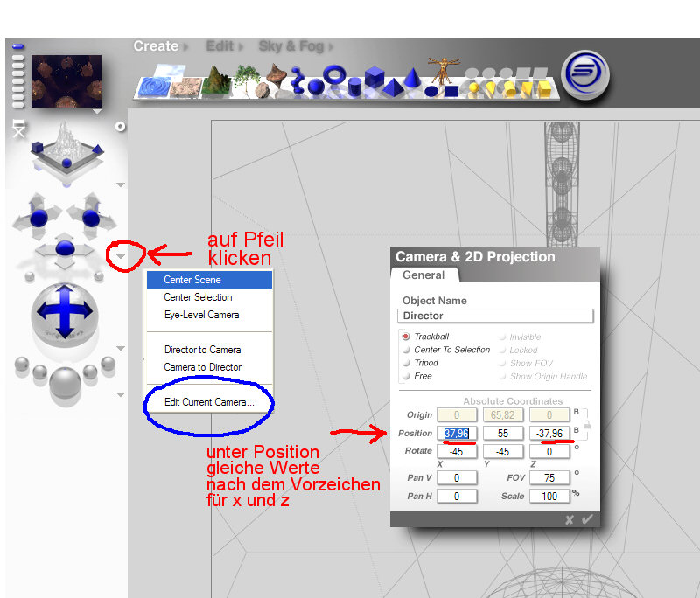The width and height of the screenshot is (700, 598).
Task: Choose Center Selection from the menu
Action: click(x=209, y=297)
